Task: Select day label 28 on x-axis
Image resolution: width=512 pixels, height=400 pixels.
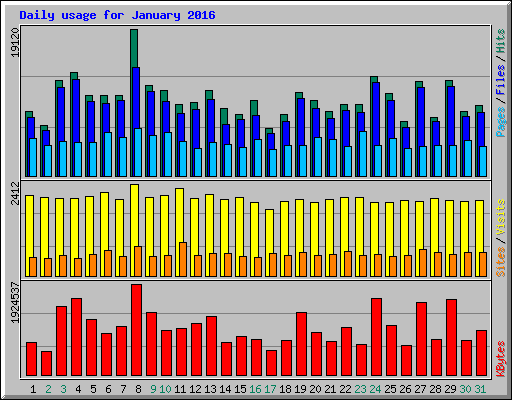Action: click(x=435, y=389)
